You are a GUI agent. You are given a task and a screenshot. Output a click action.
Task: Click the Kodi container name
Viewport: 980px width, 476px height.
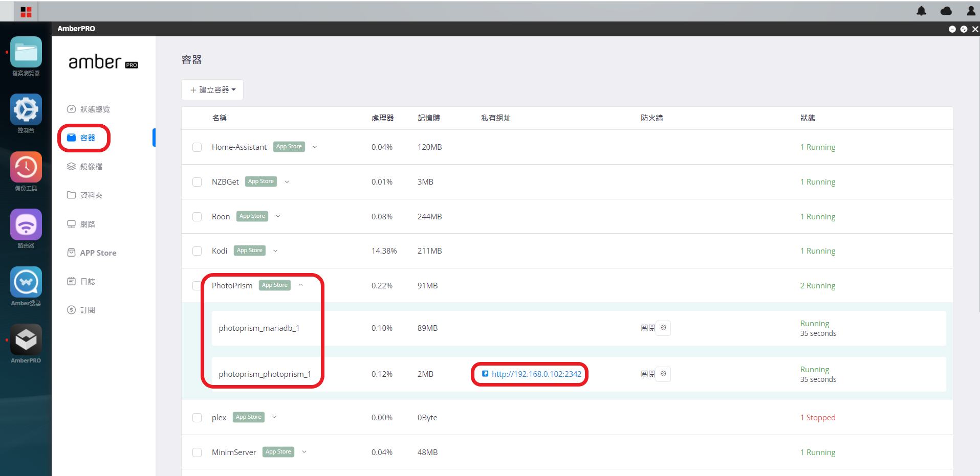click(x=220, y=251)
